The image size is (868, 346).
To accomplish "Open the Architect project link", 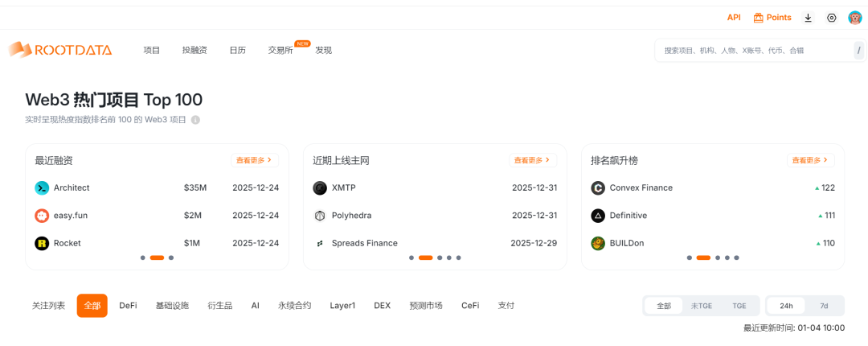I will [x=72, y=188].
